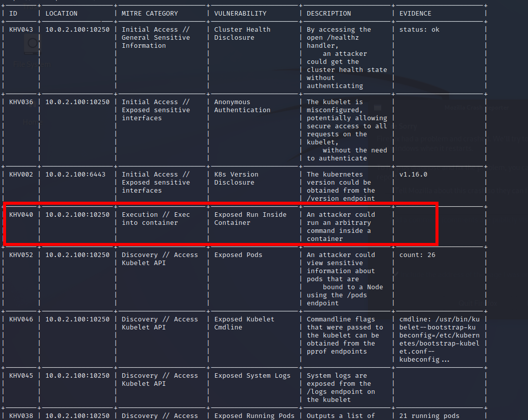This screenshot has width=528, height=420.
Task: Click 'General Sensitive Information' MITRE category in KHV043
Action: pos(155,42)
